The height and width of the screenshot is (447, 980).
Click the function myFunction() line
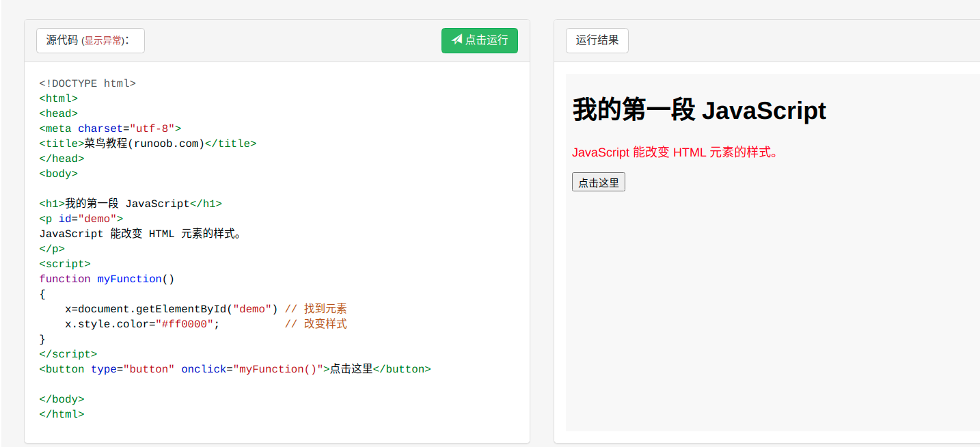tap(107, 279)
